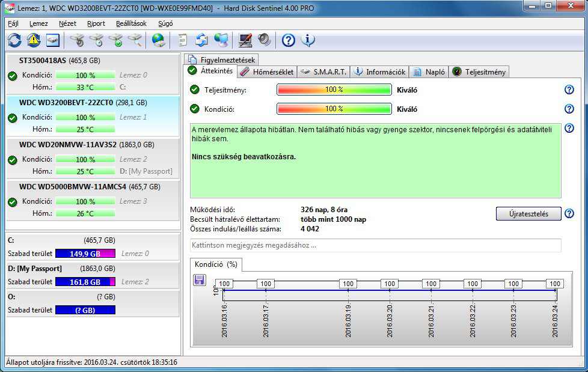Open the Súgó menu
Screen dimensions: 588x372
coord(165,23)
